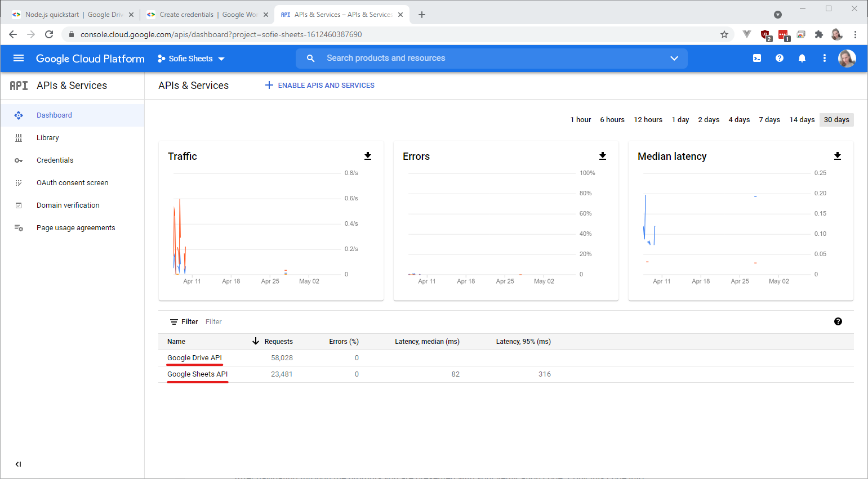Screen dimensions: 868x479
Task: Click the Errors (%) column header
Action: [x=344, y=342]
